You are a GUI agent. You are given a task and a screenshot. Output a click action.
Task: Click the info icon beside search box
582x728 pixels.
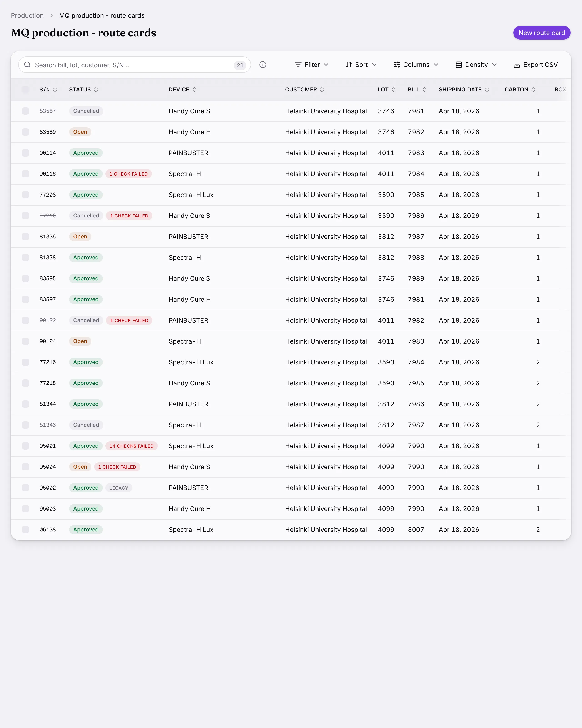[x=263, y=64]
